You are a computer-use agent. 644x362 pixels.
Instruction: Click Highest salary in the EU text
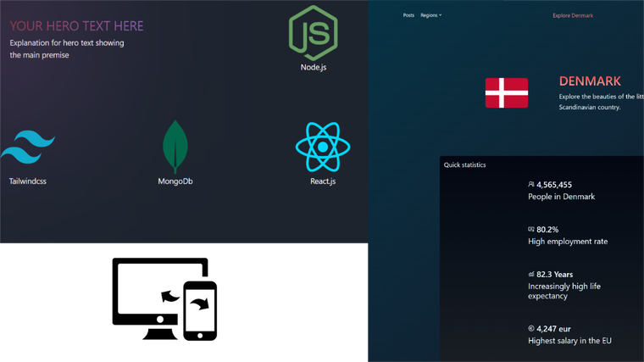tap(569, 341)
